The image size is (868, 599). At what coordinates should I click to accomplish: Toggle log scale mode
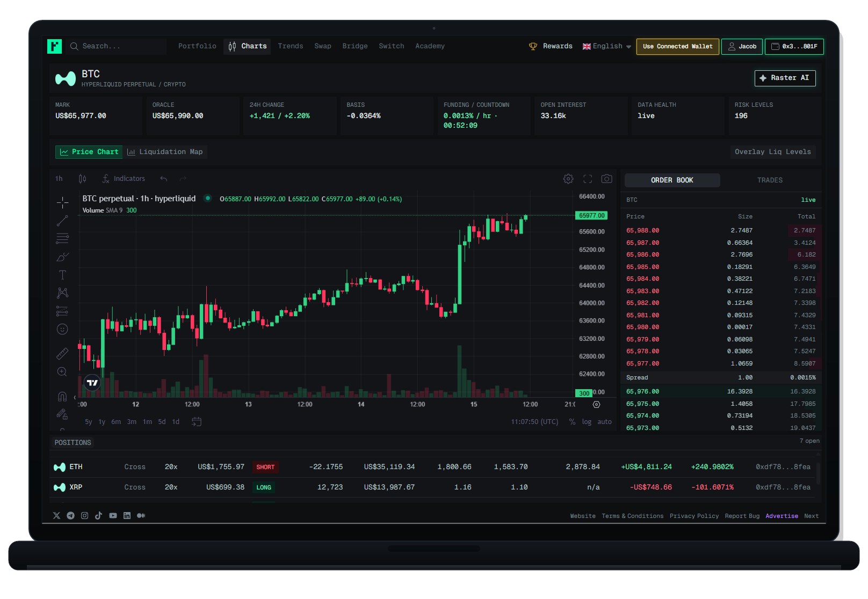point(587,422)
